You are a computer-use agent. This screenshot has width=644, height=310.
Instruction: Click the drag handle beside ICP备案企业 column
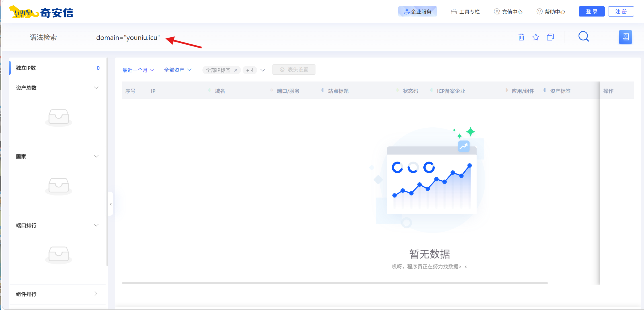click(x=432, y=90)
